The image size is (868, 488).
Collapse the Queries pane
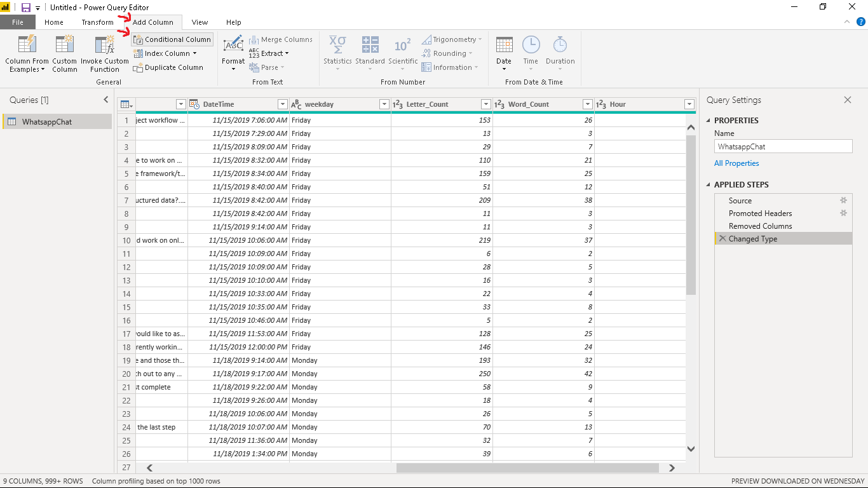106,100
